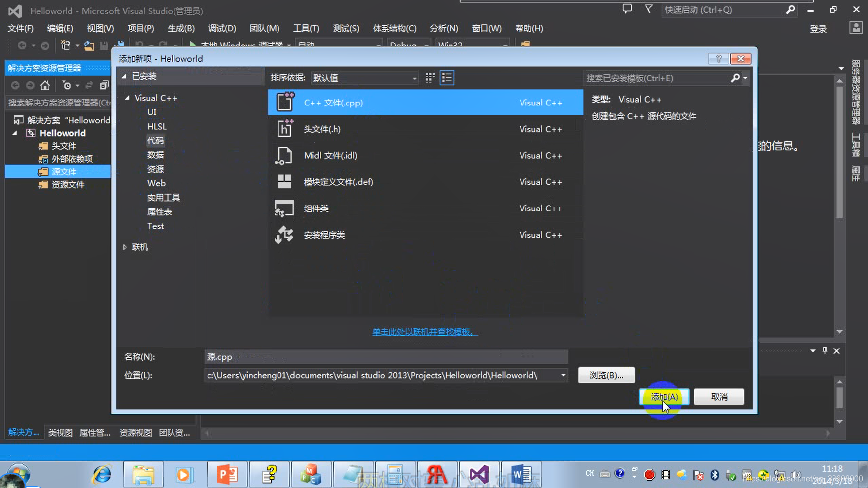Select 头文件 folder in Solution Explorer
The image size is (868, 488).
point(64,146)
